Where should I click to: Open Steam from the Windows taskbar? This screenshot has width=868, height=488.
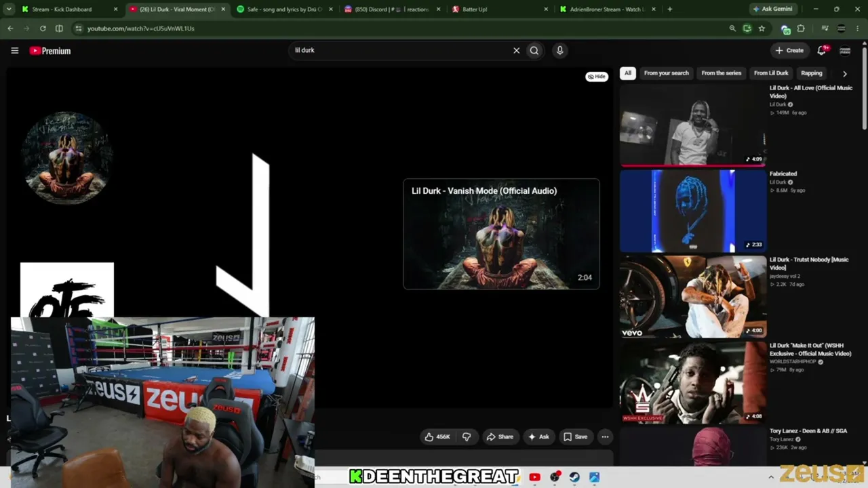pyautogui.click(x=574, y=477)
